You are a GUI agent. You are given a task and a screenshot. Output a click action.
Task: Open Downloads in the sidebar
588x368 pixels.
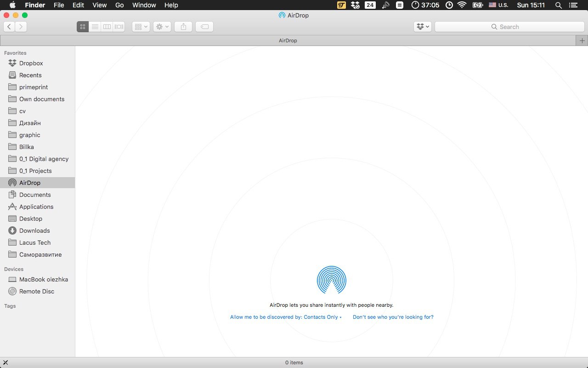pos(37,230)
